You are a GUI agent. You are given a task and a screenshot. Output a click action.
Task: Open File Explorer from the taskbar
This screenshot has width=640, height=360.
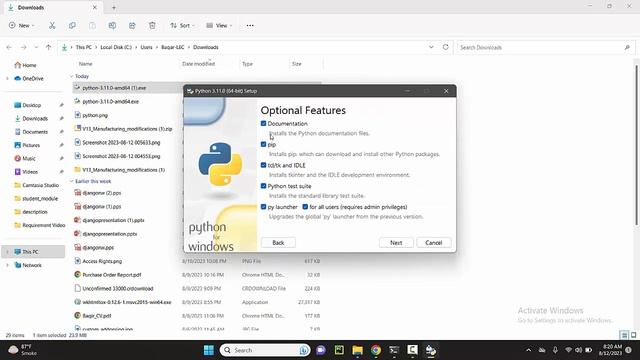point(358,350)
